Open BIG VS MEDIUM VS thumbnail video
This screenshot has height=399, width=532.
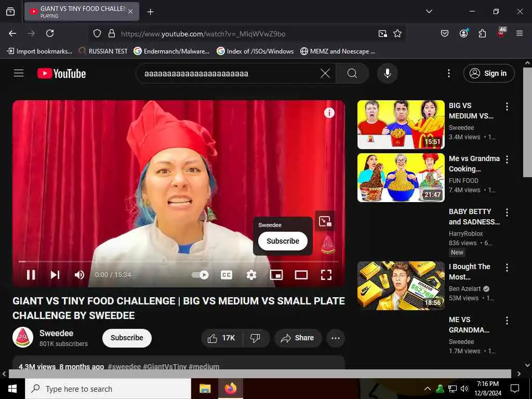click(x=401, y=125)
